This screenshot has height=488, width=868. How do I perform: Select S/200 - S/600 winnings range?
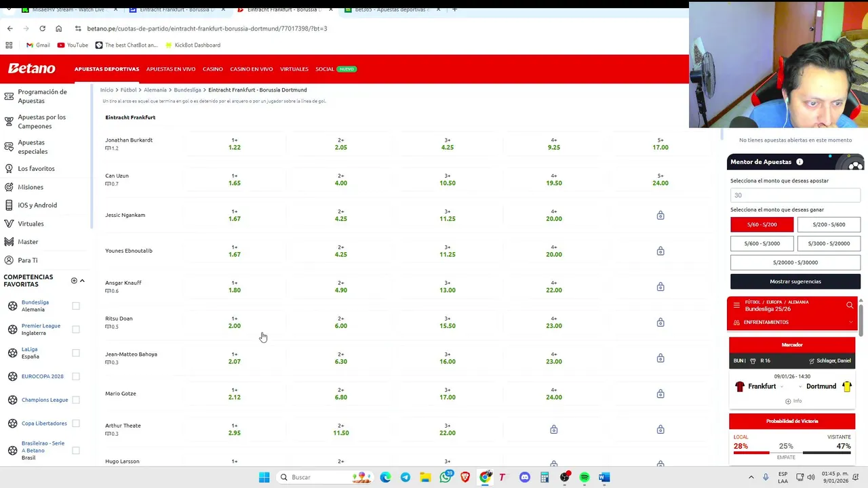829,224
